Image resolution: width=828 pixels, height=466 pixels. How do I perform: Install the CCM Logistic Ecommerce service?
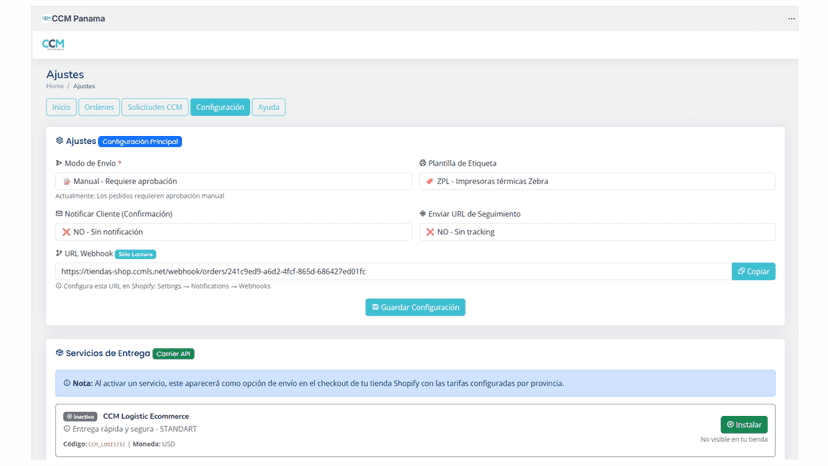pyautogui.click(x=744, y=424)
